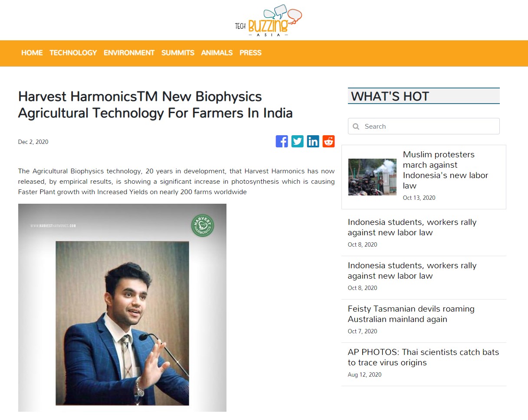
Task: Go to the TECHNOLOGY section
Action: click(x=73, y=53)
